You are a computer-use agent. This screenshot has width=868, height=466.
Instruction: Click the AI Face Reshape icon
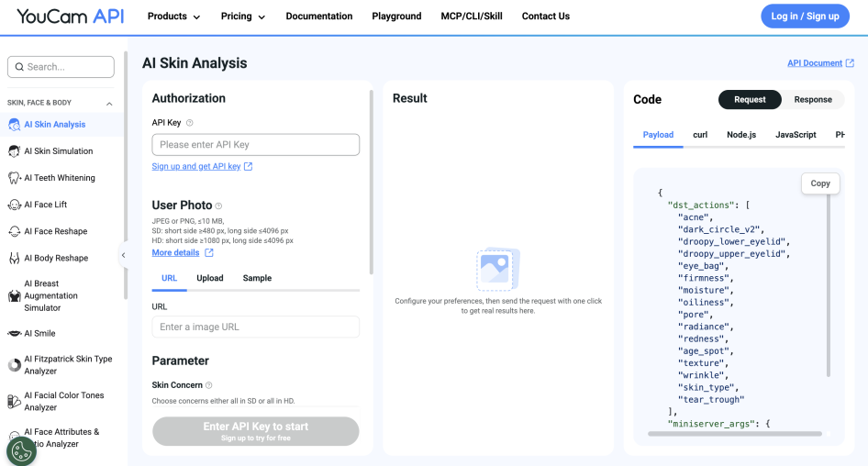pos(15,231)
